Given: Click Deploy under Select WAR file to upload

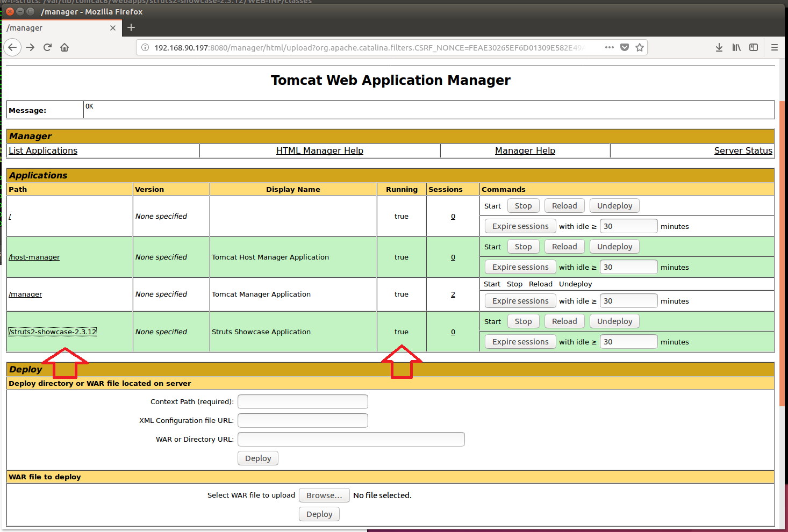Looking at the screenshot, I should click(x=319, y=514).
